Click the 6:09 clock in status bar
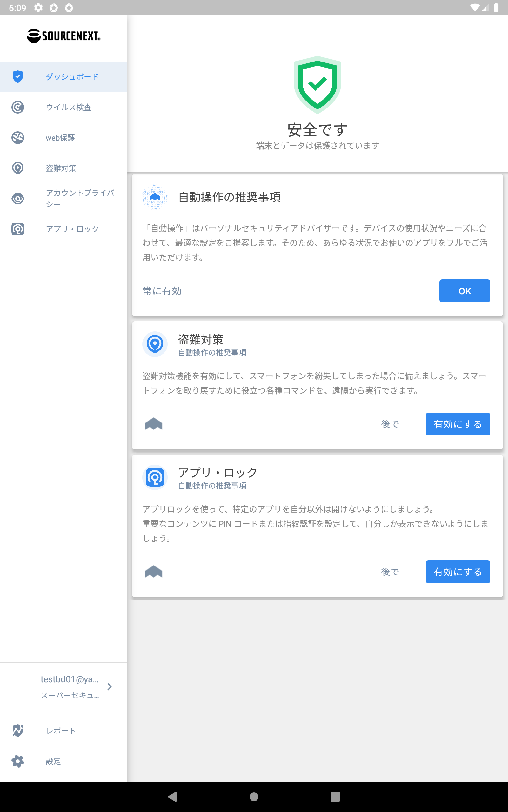This screenshot has height=812, width=508. [x=17, y=8]
